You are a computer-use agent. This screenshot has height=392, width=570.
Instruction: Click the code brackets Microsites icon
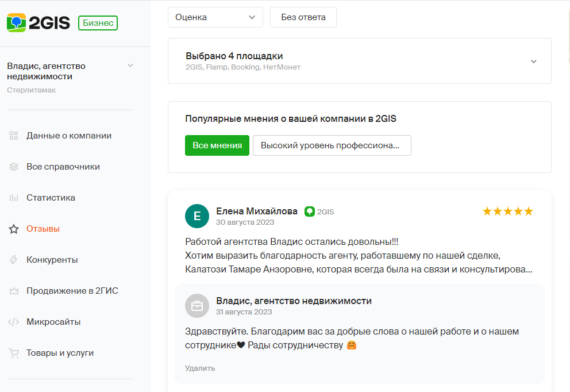(13, 322)
